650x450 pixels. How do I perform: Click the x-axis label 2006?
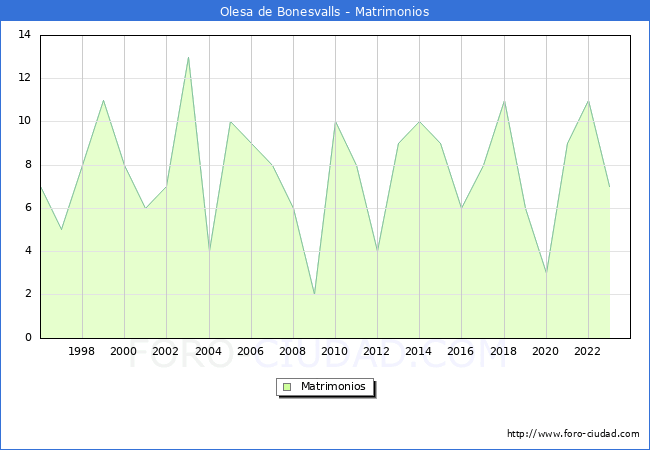click(x=250, y=351)
